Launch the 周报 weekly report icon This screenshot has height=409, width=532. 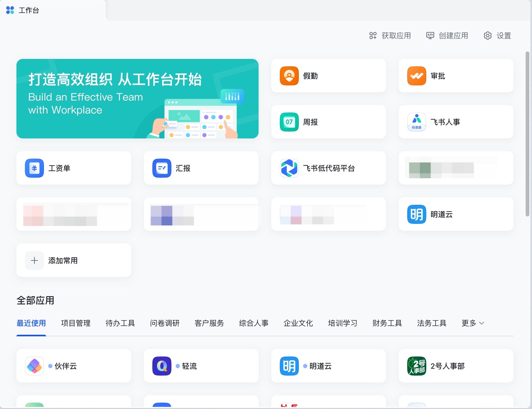[x=289, y=122]
